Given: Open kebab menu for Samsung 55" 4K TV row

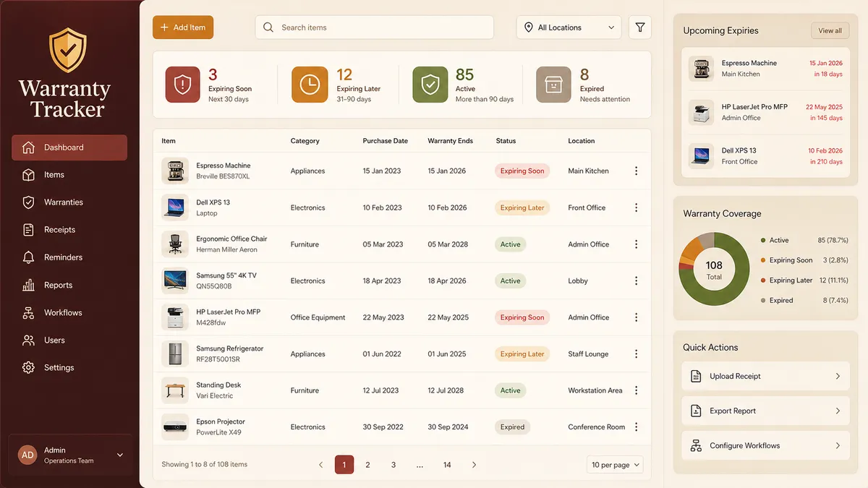Looking at the screenshot, I should tap(637, 281).
